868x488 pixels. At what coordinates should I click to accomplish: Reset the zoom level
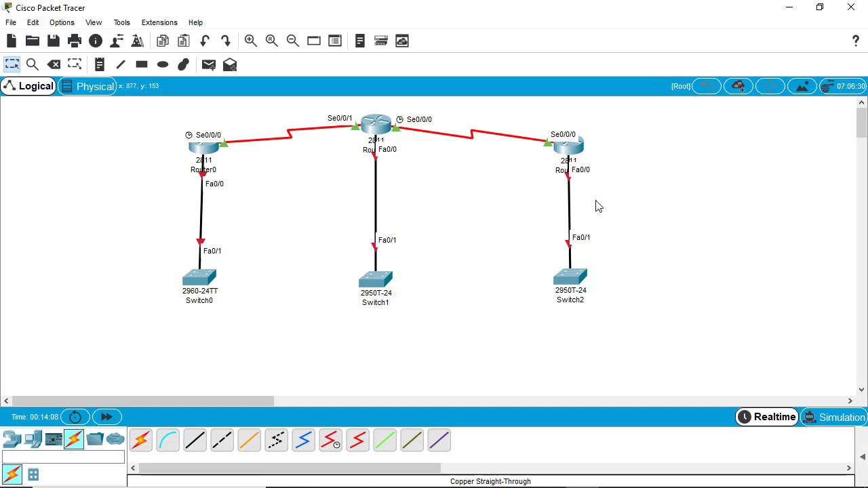pyautogui.click(x=272, y=41)
